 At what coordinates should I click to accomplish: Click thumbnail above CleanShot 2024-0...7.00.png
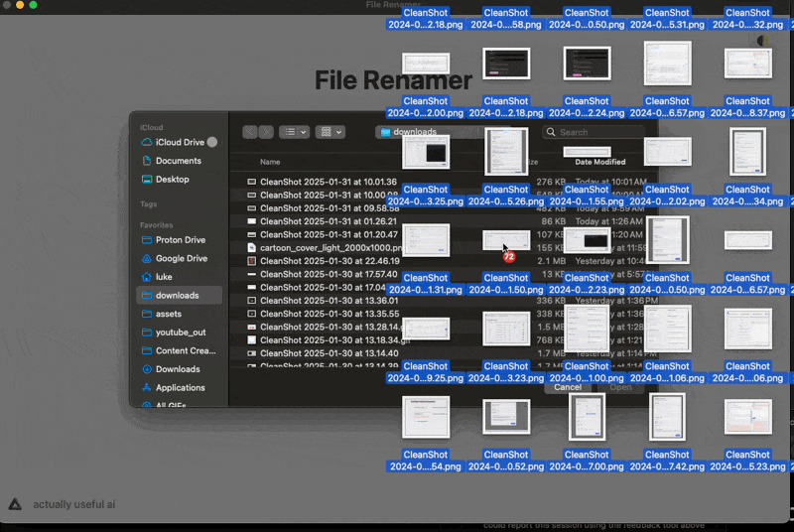(587, 417)
